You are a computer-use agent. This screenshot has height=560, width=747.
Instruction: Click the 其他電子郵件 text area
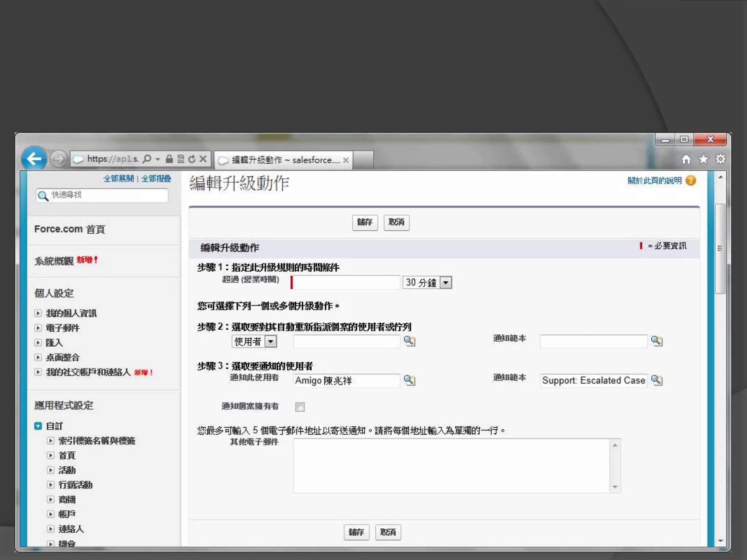[451, 466]
